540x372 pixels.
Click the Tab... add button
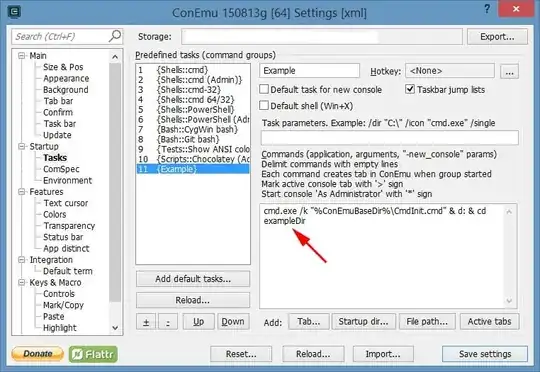[309, 322]
